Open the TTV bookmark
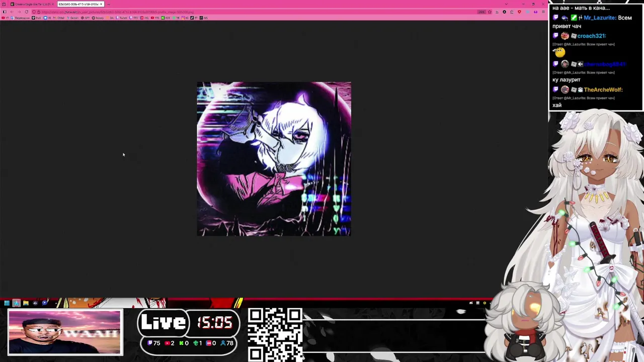 point(134,18)
